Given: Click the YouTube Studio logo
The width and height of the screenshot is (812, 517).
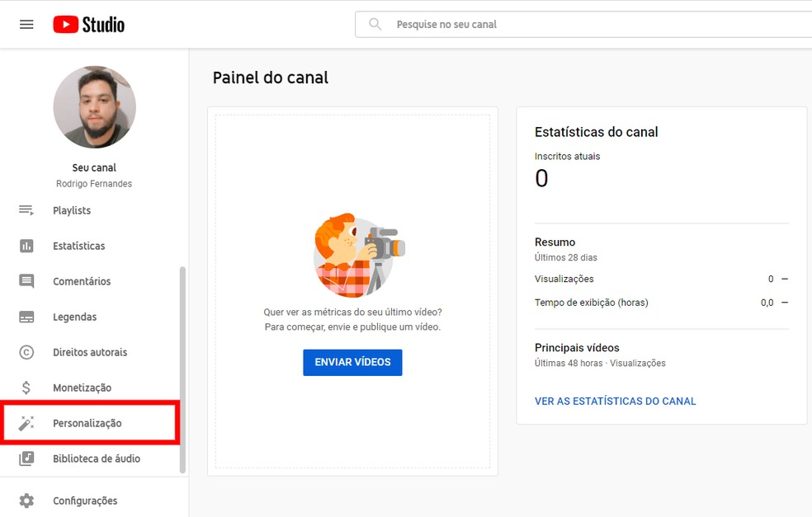Looking at the screenshot, I should 88,24.
